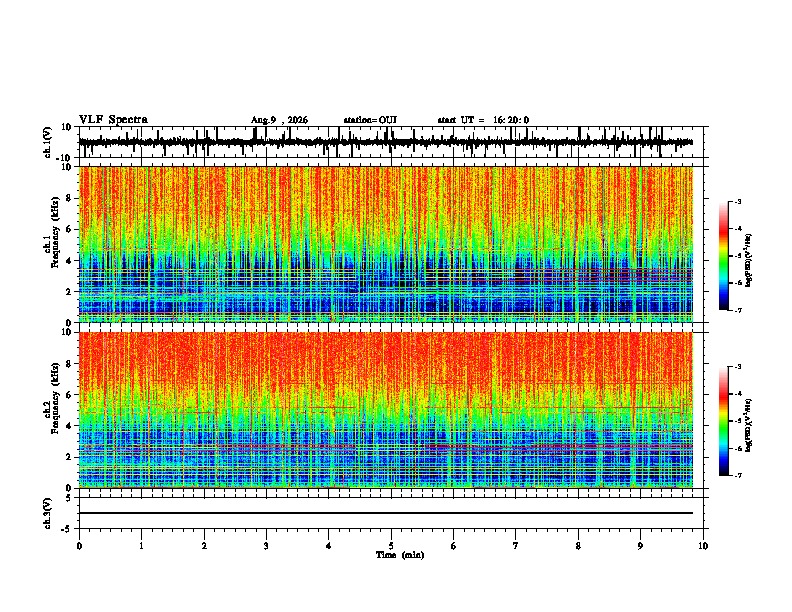Click the ch.1 voltage waveform trace
Screen dimensions: 792x612
(385, 142)
